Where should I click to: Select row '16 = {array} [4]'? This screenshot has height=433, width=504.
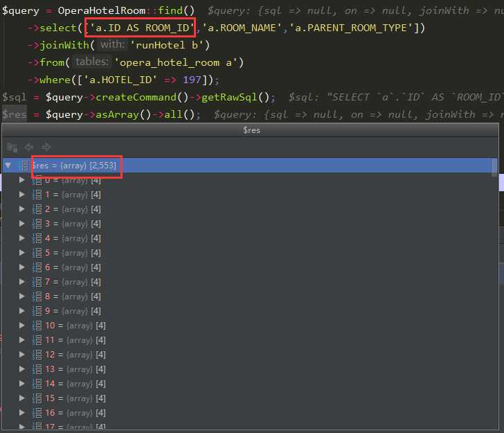point(247,413)
